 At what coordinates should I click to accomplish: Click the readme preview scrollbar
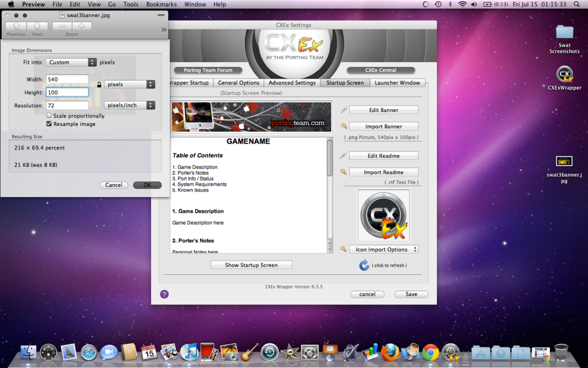point(330,195)
